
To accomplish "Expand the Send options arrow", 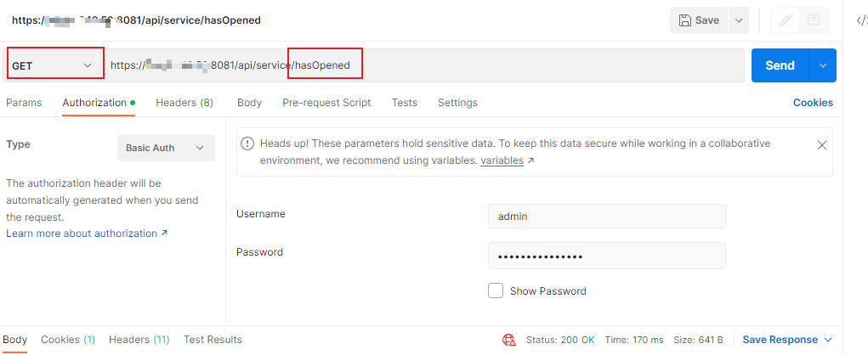I will (x=822, y=65).
